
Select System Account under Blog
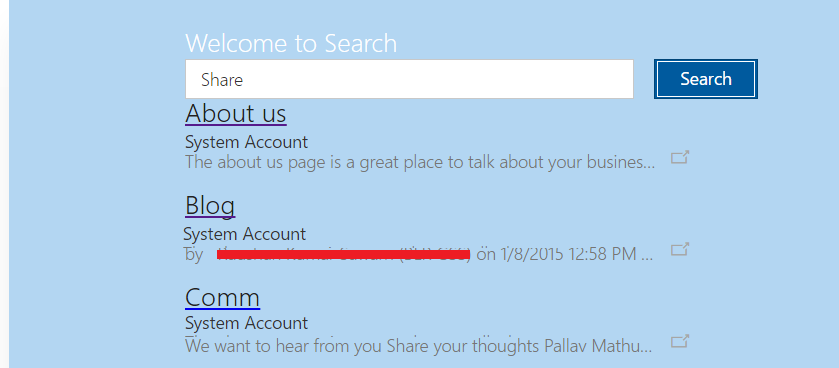pyautogui.click(x=245, y=234)
